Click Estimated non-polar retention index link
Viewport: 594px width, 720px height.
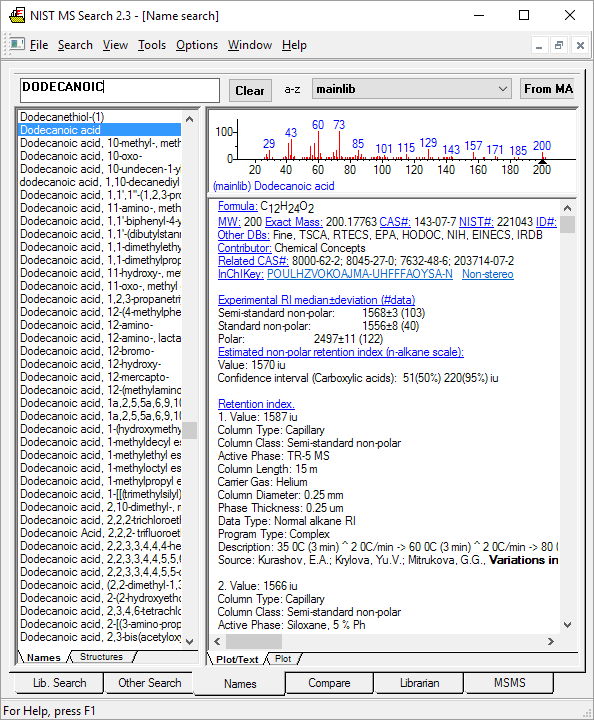tap(341, 352)
